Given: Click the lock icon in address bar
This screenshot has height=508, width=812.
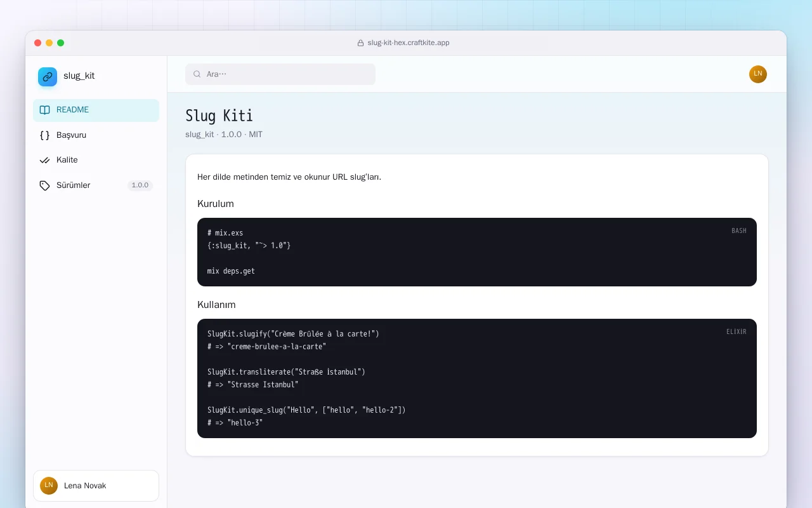Looking at the screenshot, I should pyautogui.click(x=361, y=43).
